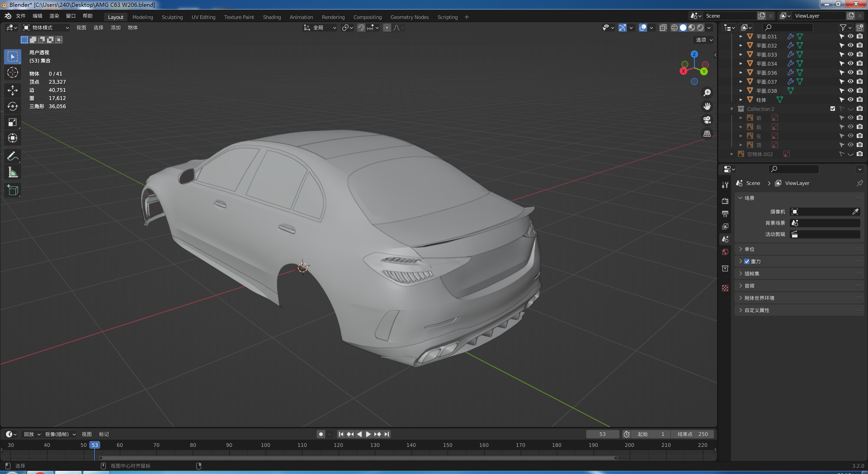Toggle Collection 2 exclude checkbox
Screen dimensions: 868x474
point(833,109)
